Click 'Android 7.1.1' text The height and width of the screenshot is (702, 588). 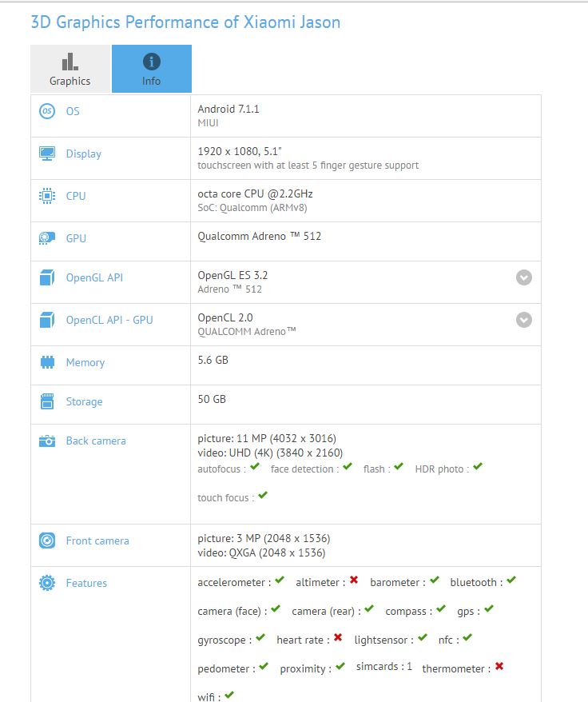[228, 109]
